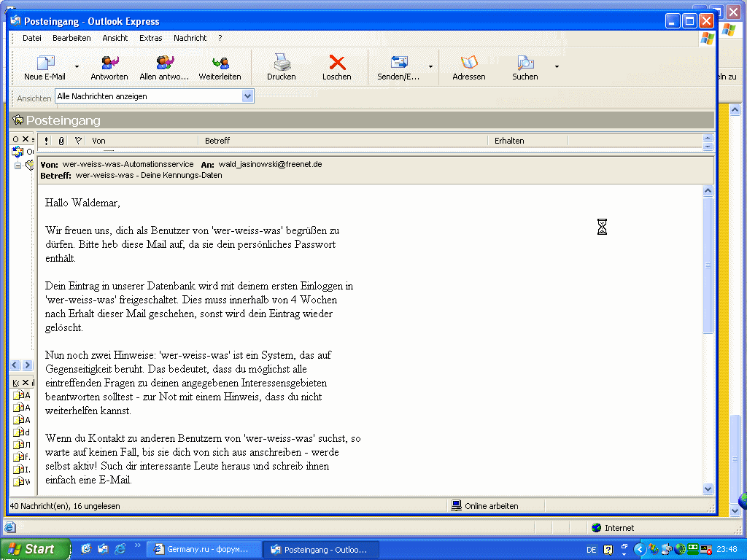
Task: Reply to all with Allen antworten
Action: (164, 68)
